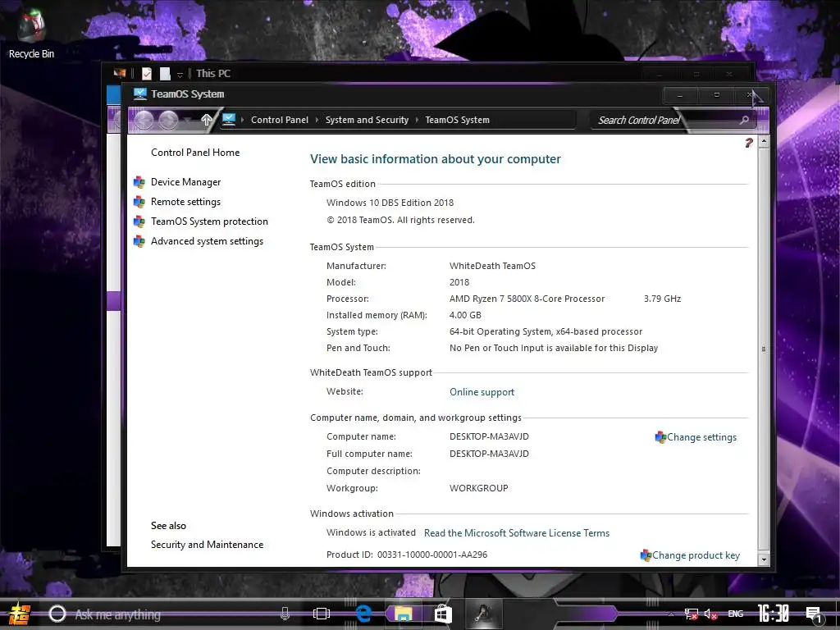Click the network status tray icon

click(691, 614)
